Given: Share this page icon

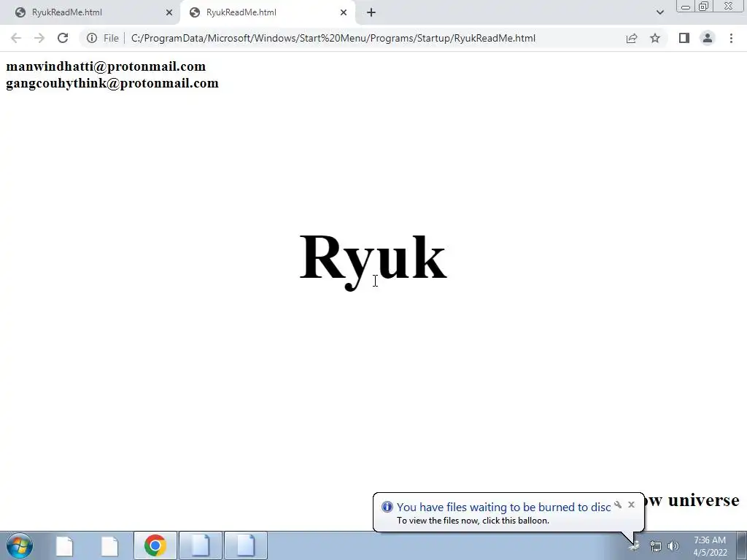Looking at the screenshot, I should click(x=632, y=38).
